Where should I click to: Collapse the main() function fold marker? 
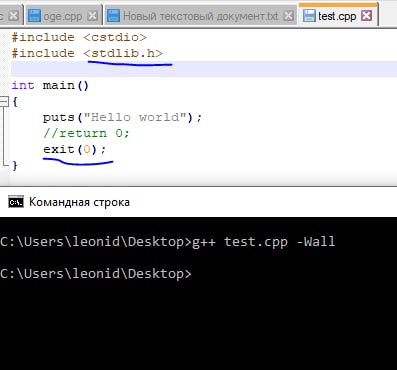click(4, 101)
